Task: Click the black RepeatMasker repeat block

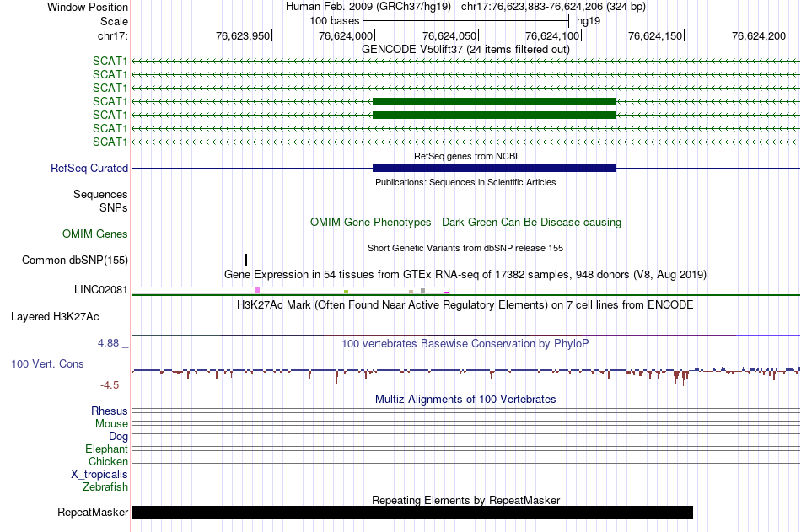Action: coord(412,512)
